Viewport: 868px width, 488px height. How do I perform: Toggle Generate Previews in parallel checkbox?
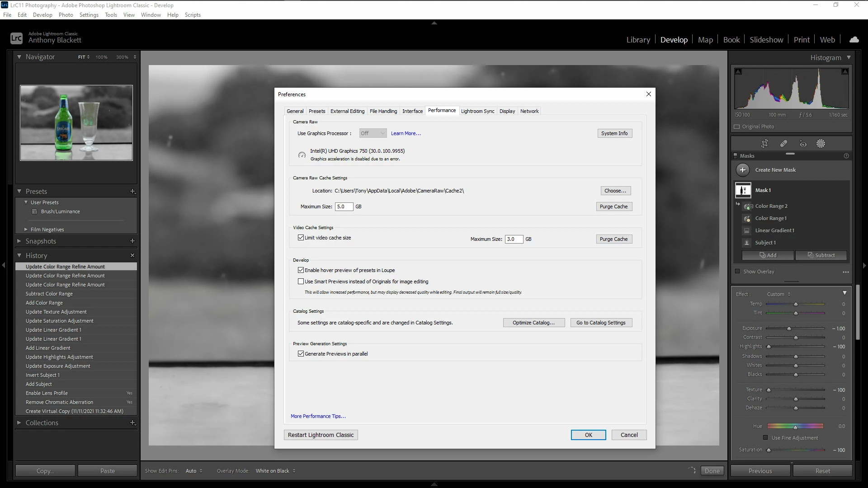pos(301,354)
